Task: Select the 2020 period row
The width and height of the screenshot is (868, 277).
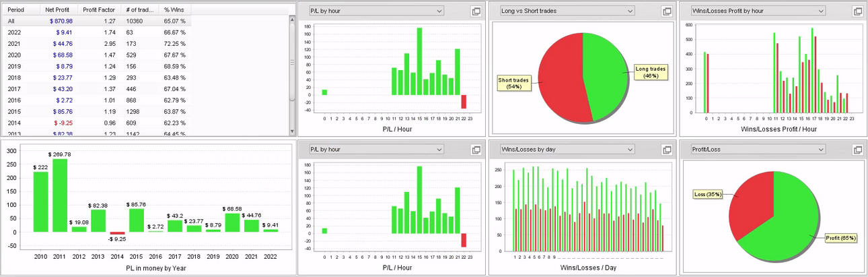Action: pyautogui.click(x=98, y=55)
